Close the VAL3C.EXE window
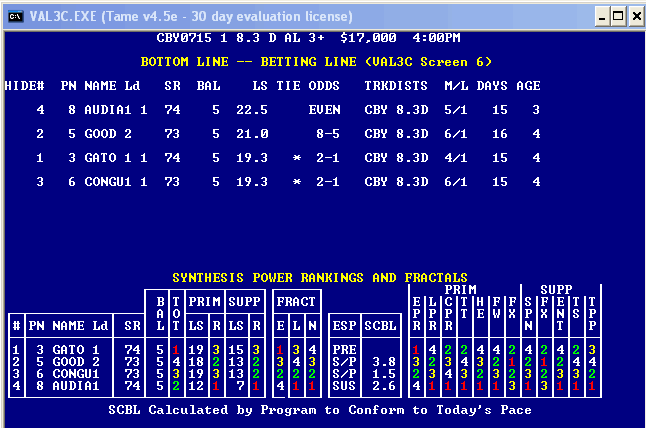 pyautogui.click(x=636, y=16)
